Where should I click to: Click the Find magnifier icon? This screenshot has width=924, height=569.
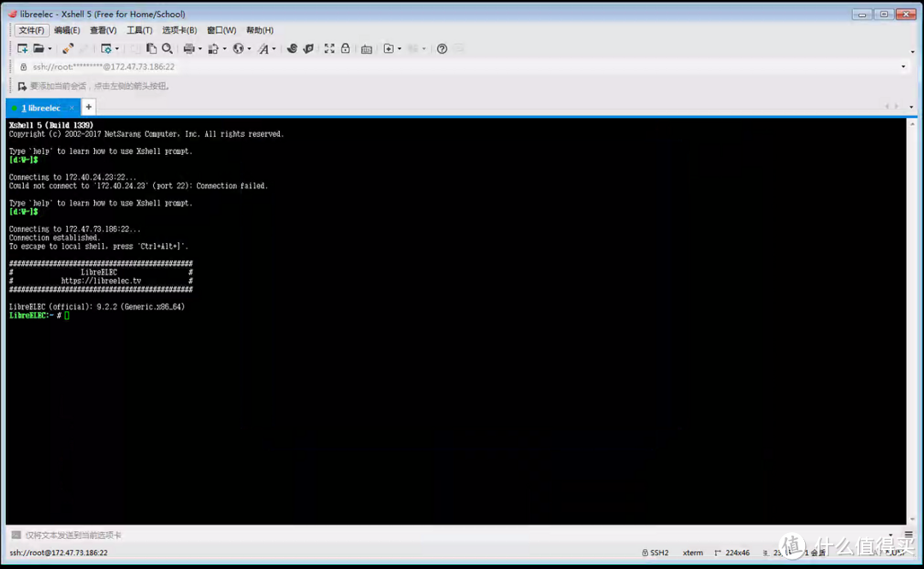[168, 49]
